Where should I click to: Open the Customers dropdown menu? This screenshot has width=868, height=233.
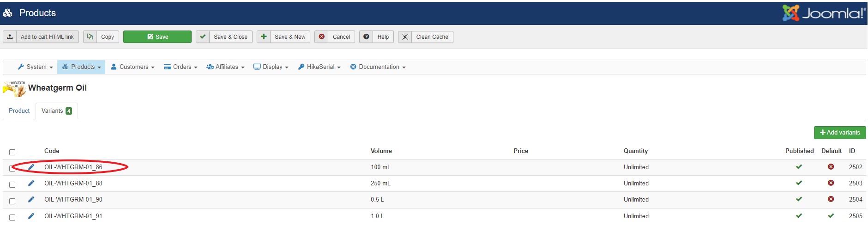coord(133,67)
